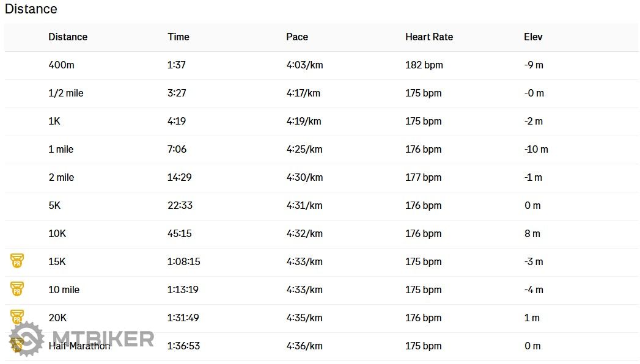Click the Time column header

178,37
